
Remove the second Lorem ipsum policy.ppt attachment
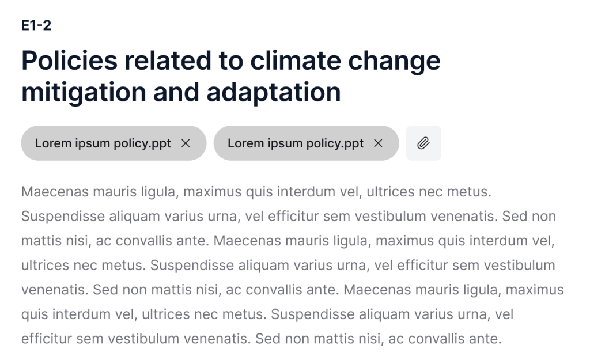pos(378,143)
